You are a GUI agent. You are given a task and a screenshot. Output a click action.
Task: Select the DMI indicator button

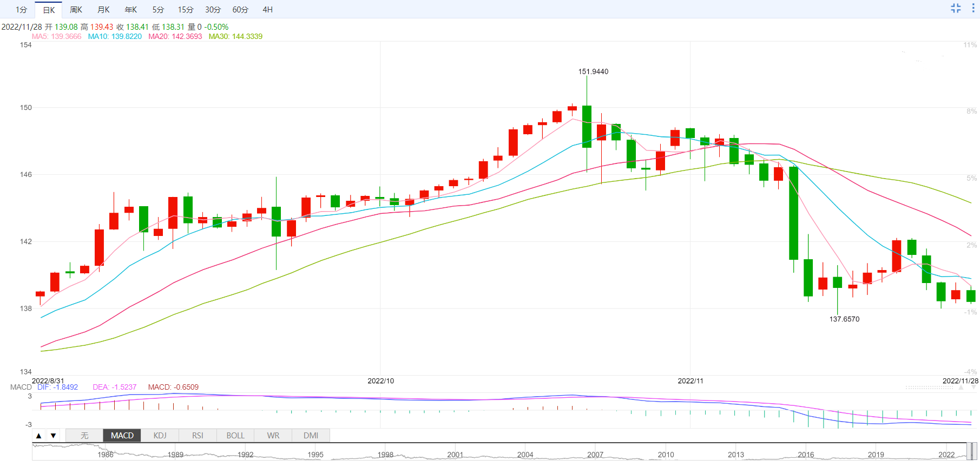click(311, 436)
